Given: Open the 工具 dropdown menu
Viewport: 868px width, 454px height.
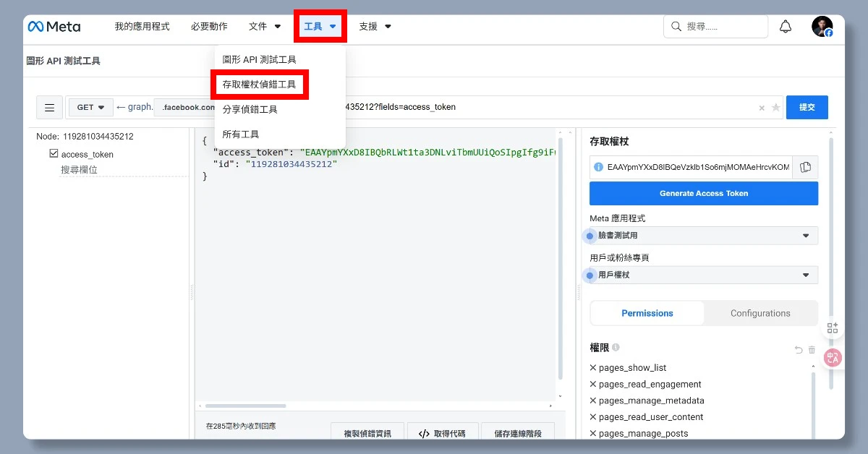Looking at the screenshot, I should 320,27.
